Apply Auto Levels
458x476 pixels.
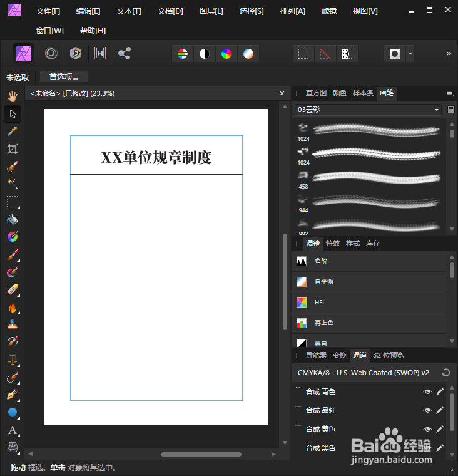click(183, 54)
